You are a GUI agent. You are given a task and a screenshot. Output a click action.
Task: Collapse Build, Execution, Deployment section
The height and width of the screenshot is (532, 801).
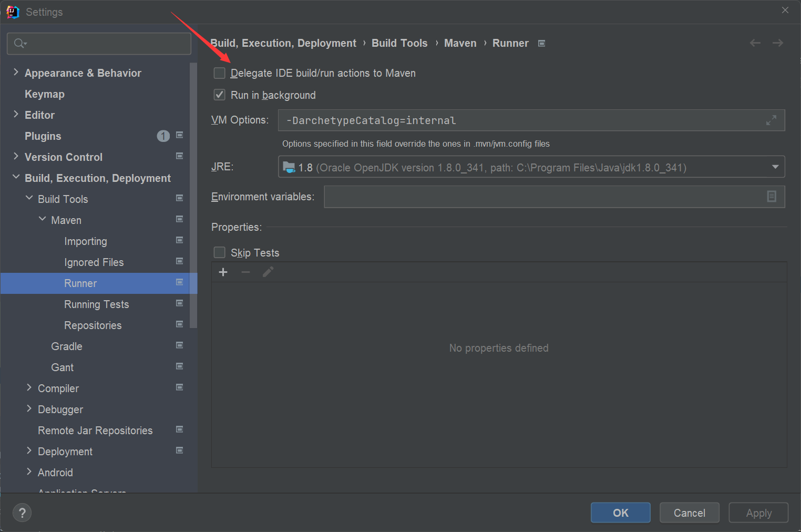tap(16, 178)
